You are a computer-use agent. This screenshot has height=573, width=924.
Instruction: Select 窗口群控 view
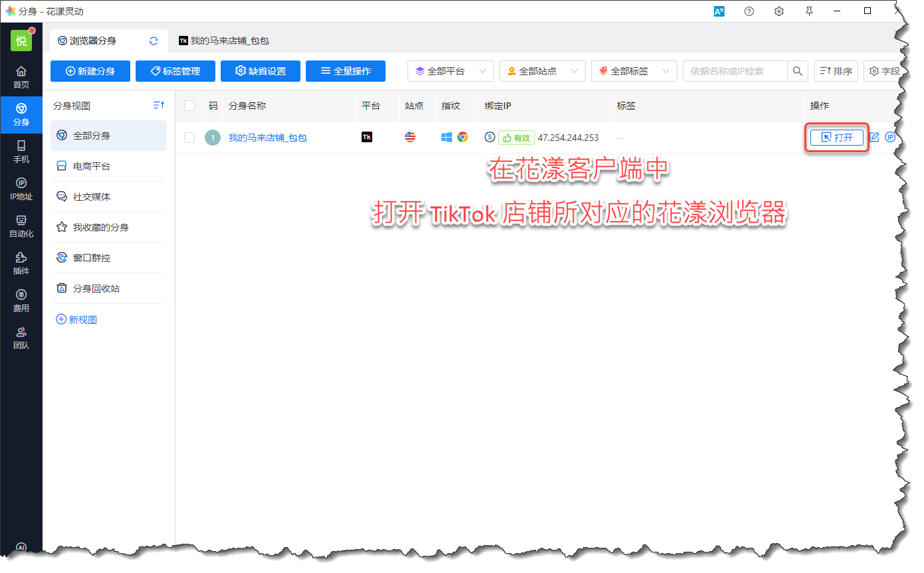point(108,258)
